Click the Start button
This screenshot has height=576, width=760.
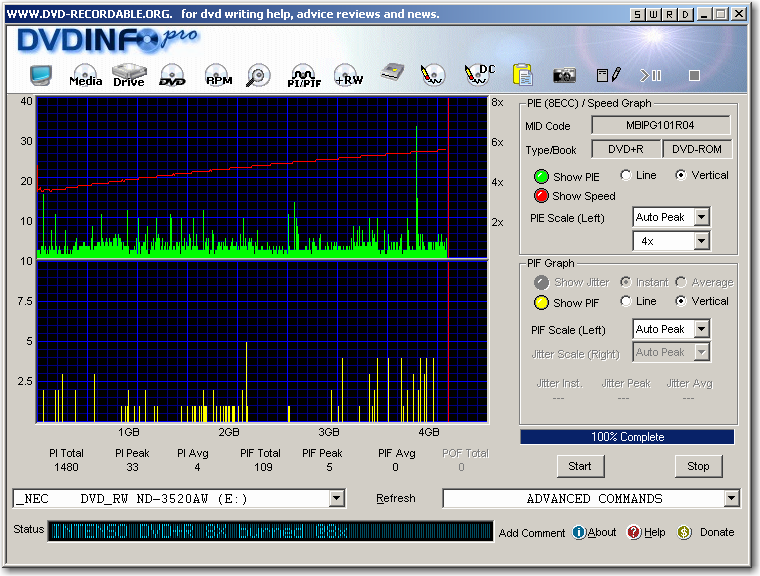click(x=580, y=466)
